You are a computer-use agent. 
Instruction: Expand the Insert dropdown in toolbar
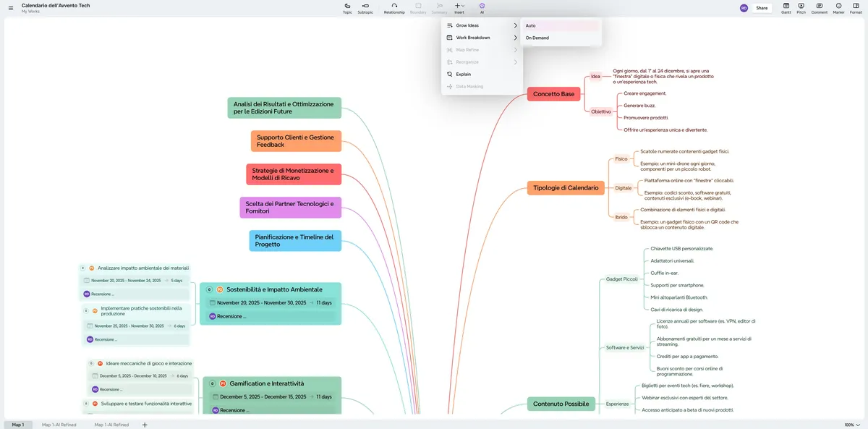[x=459, y=8]
